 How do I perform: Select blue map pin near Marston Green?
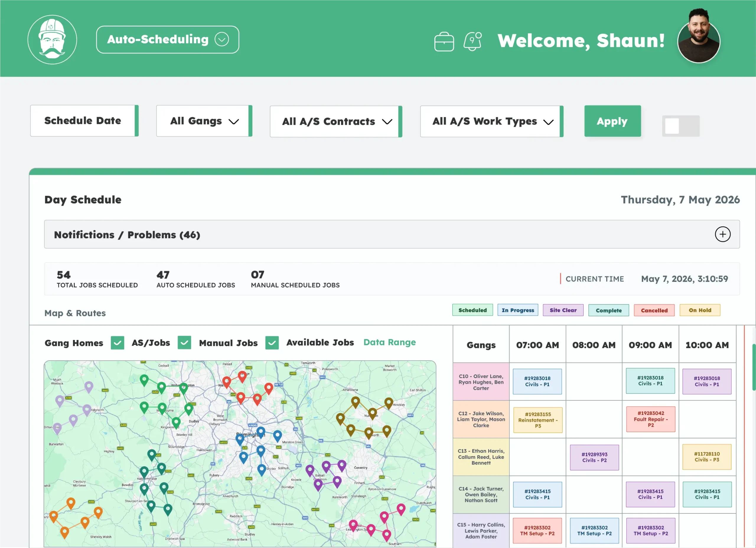277,436
